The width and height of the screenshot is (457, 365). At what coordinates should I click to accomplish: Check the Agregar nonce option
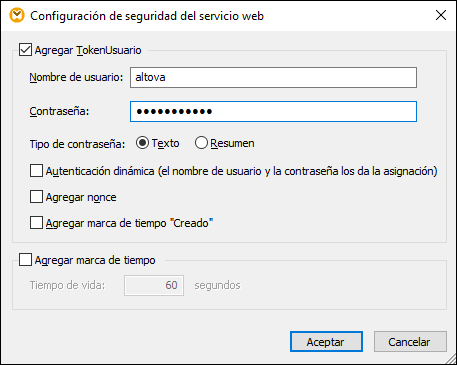point(36,197)
